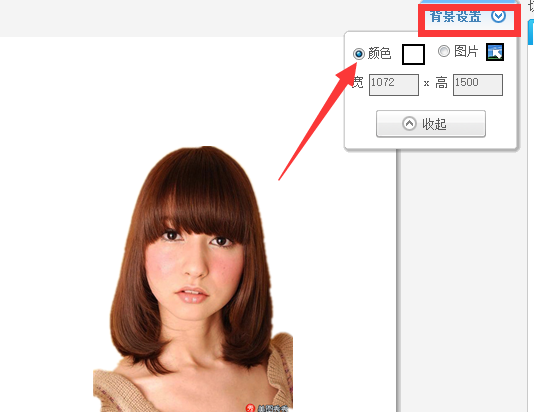Click the 宽 width label
The width and height of the screenshot is (534, 412).
pyautogui.click(x=358, y=82)
